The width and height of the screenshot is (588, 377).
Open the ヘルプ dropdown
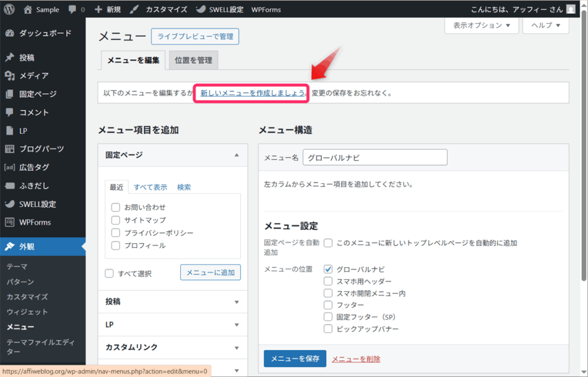click(546, 25)
